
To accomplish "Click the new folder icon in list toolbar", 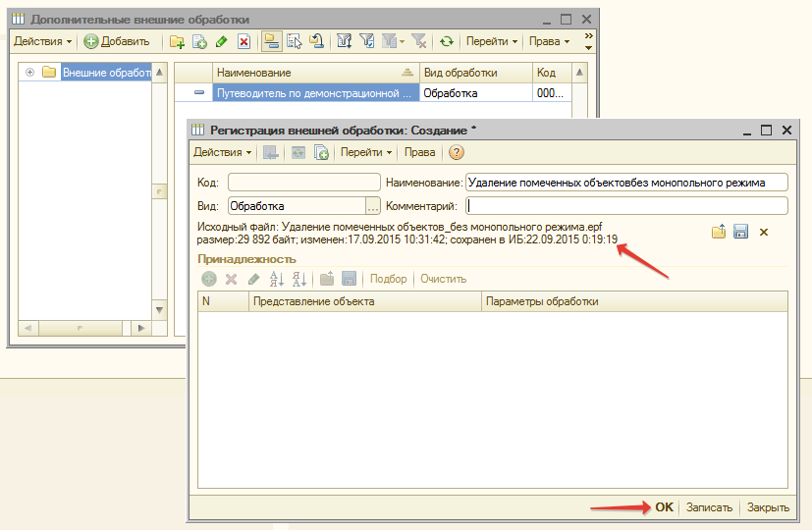I will [177, 41].
